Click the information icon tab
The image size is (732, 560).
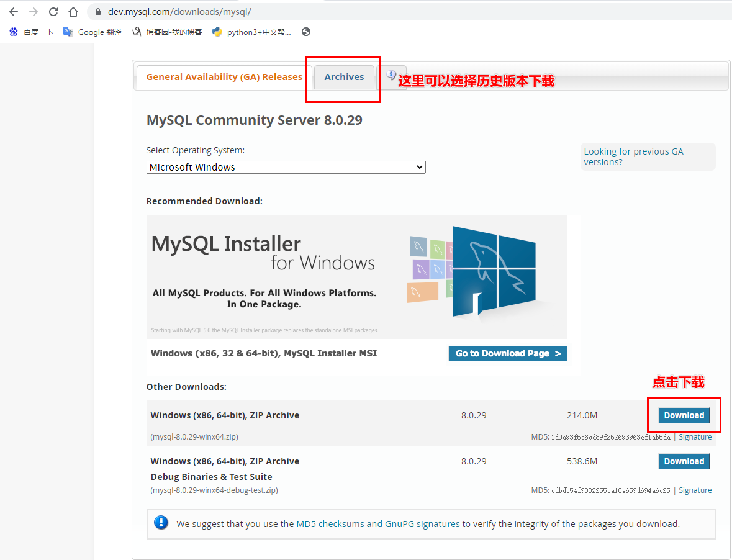coord(391,75)
